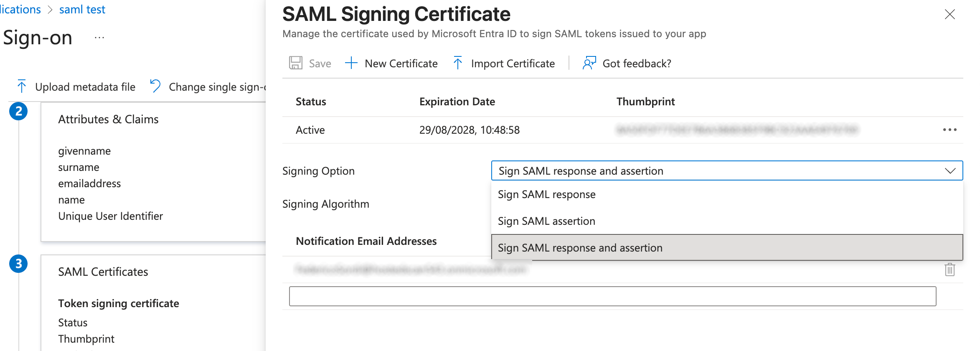Image resolution: width=980 pixels, height=351 pixels.
Task: Open the Sign-on page ellipsis menu
Action: click(99, 38)
